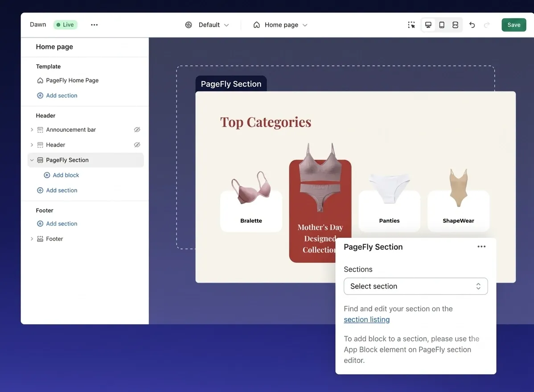Collapse the PageFly Section tree item
534x392 pixels.
32,160
